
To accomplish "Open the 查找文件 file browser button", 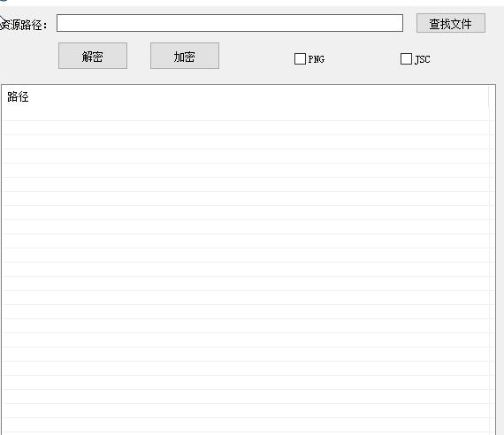I will tap(451, 23).
